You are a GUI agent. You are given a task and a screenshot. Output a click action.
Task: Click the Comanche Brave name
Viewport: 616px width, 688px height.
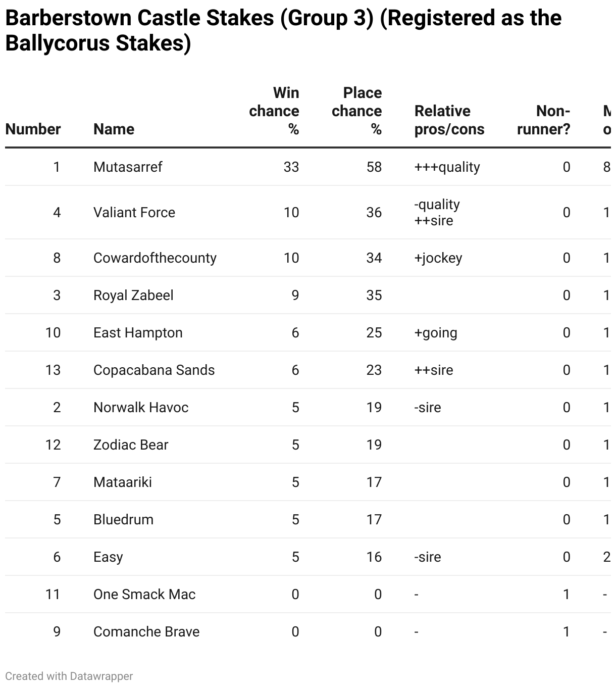[x=146, y=632]
